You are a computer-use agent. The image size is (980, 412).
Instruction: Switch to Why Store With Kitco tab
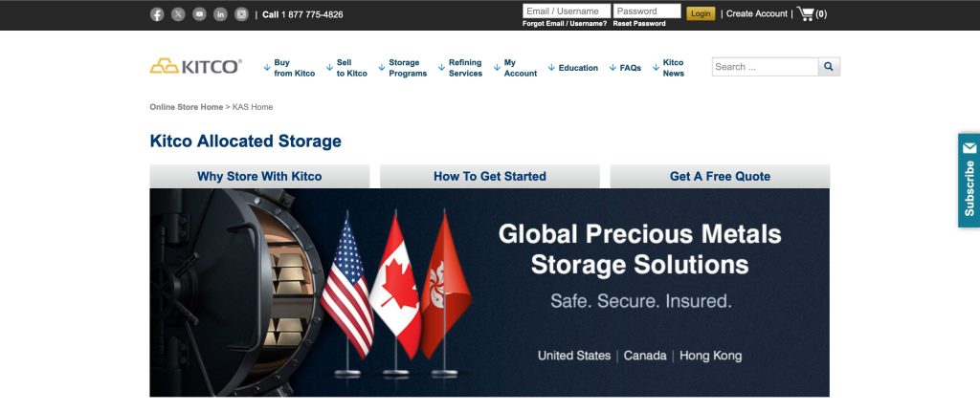(x=259, y=176)
